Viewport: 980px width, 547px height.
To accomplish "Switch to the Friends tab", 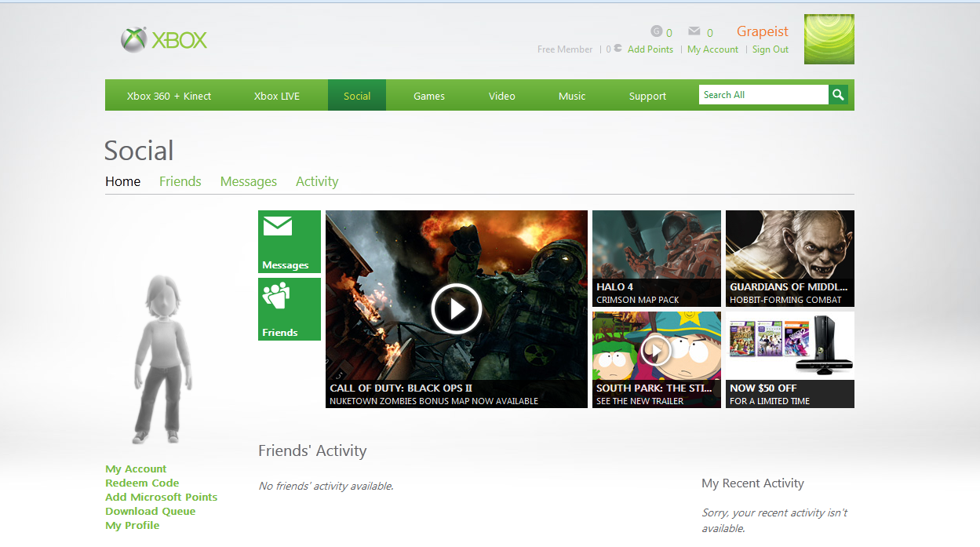I will click(x=180, y=181).
